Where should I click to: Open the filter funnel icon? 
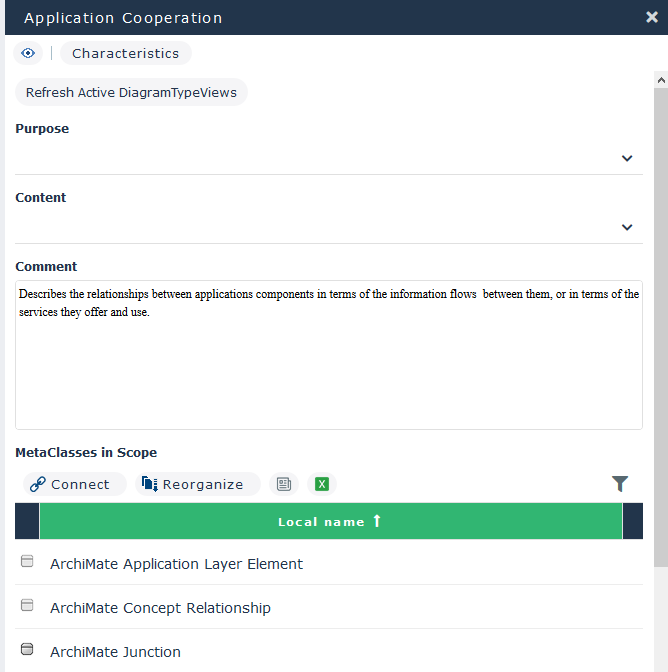620,484
